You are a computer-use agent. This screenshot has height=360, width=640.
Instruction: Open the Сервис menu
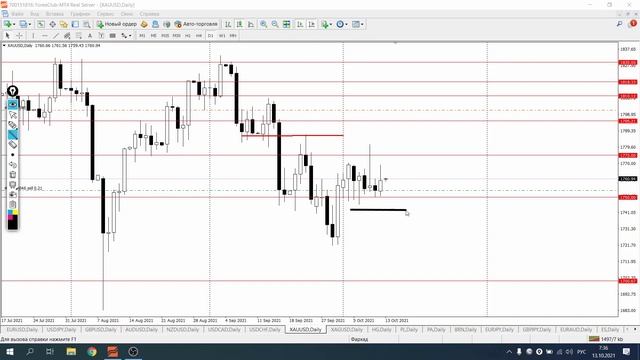click(105, 14)
